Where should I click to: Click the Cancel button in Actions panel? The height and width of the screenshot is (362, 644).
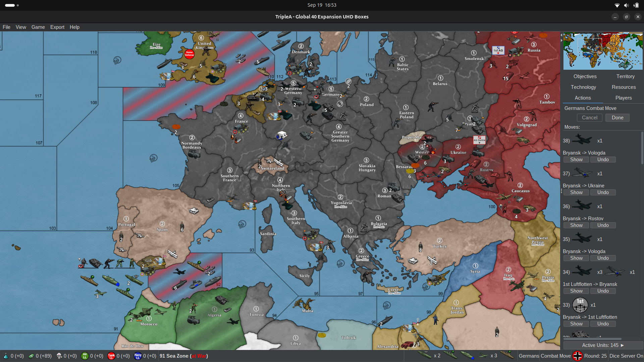click(589, 118)
